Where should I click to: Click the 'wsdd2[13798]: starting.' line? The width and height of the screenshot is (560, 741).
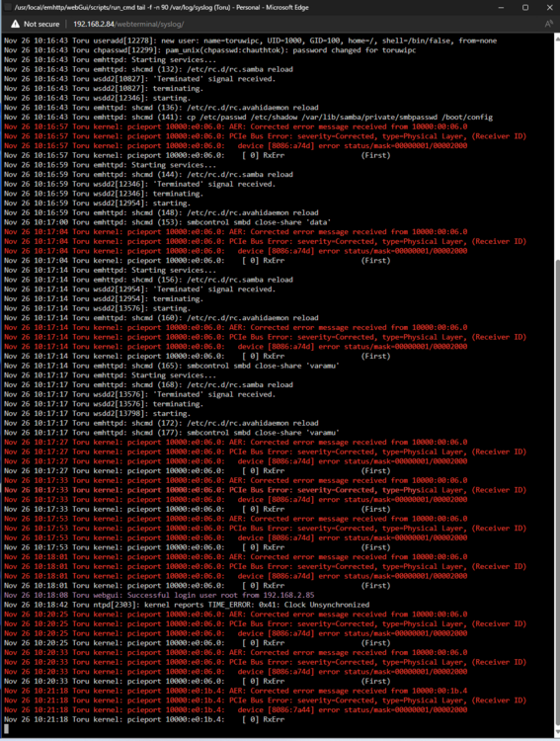98,414
